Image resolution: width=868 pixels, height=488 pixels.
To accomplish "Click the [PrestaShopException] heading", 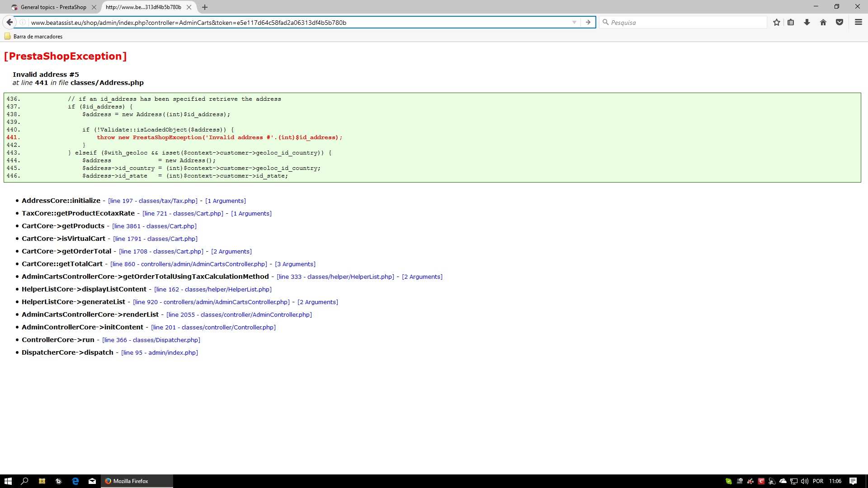I will point(65,56).
